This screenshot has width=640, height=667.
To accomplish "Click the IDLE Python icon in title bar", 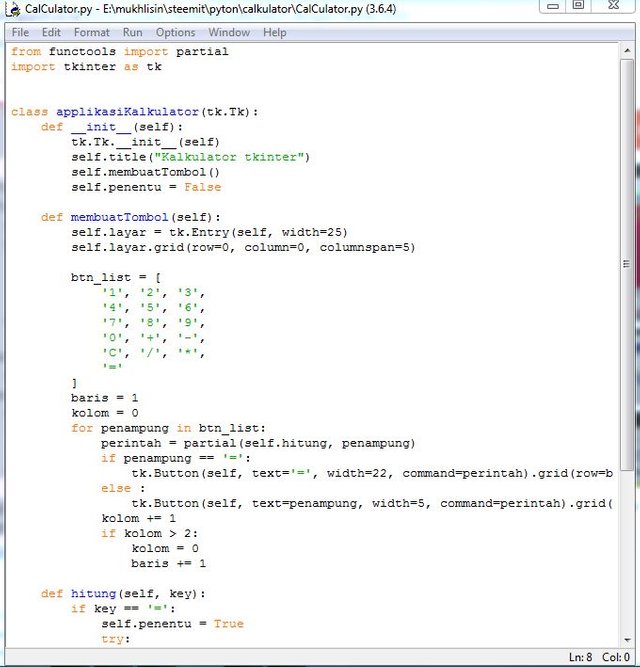I will pyautogui.click(x=13, y=9).
